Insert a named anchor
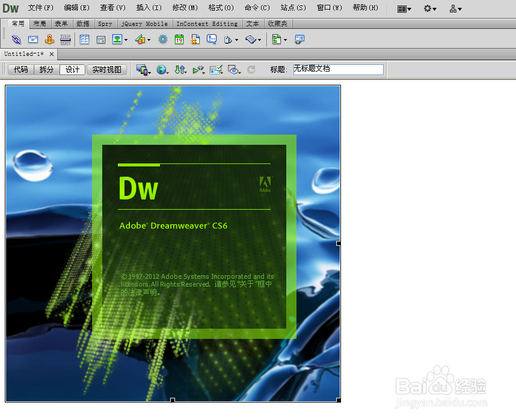The height and width of the screenshot is (420, 516). click(49, 40)
